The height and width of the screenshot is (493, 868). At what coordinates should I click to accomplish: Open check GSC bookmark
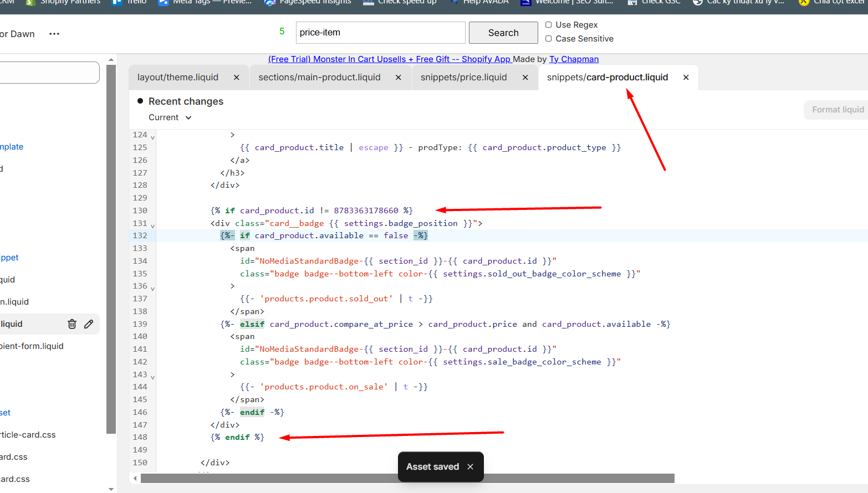point(654,2)
